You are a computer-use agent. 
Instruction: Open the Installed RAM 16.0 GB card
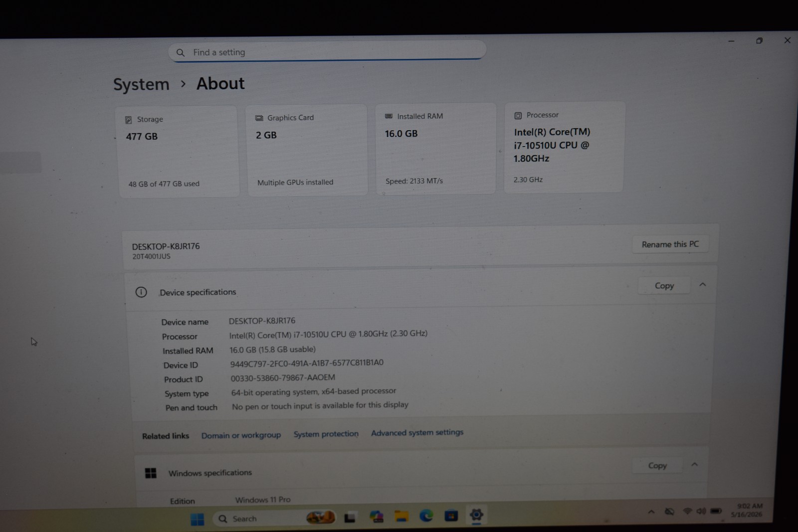pyautogui.click(x=435, y=149)
